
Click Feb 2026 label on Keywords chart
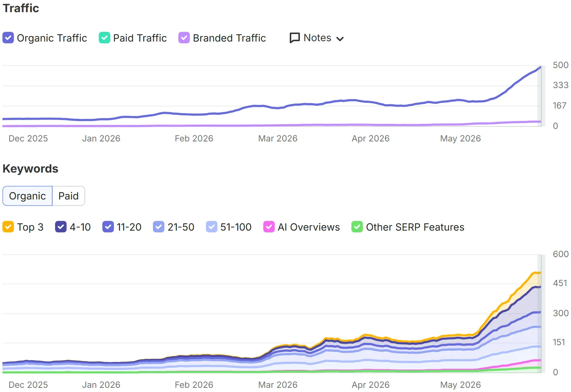[x=194, y=385]
